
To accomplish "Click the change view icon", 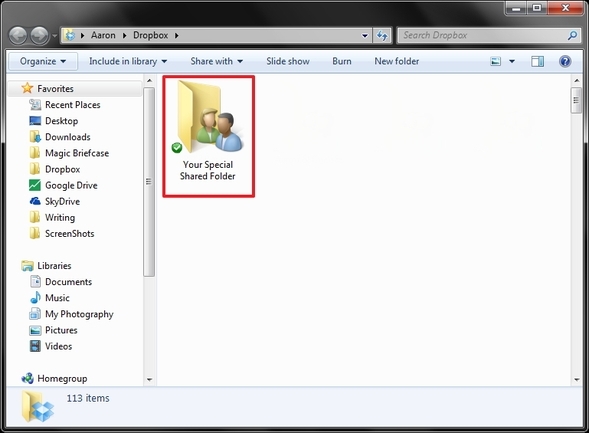I will click(x=496, y=61).
